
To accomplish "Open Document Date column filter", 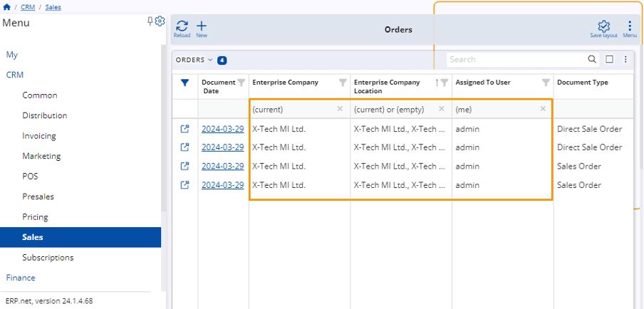I will 241,83.
